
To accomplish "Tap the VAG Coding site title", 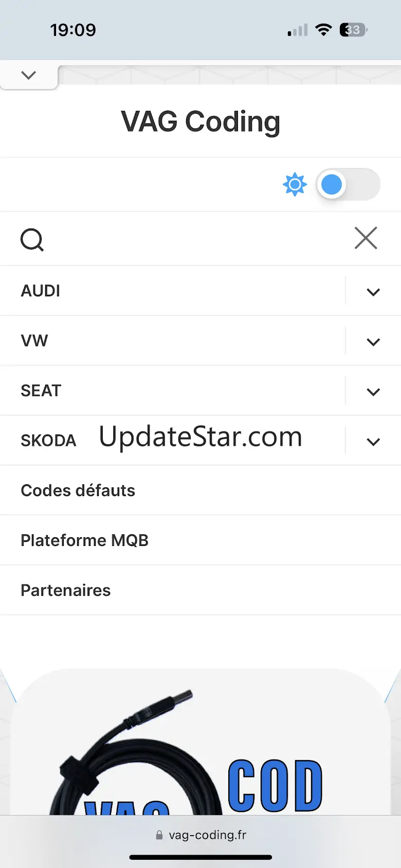I will coord(200,122).
